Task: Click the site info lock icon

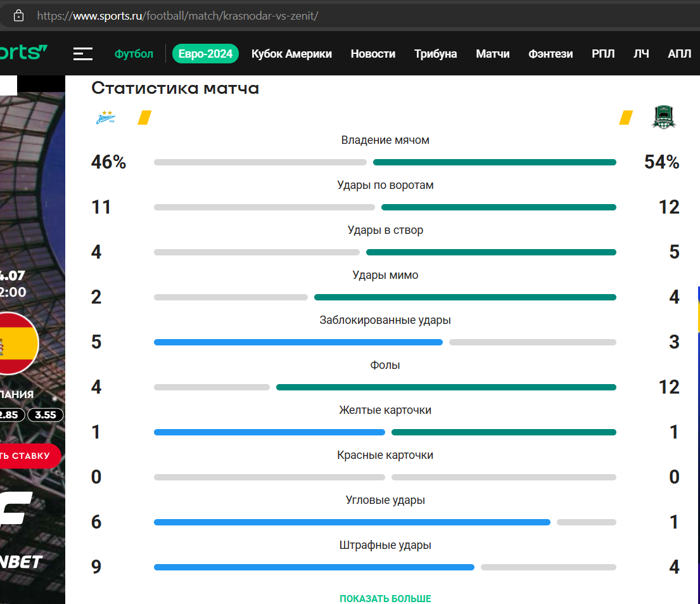Action: click(19, 15)
